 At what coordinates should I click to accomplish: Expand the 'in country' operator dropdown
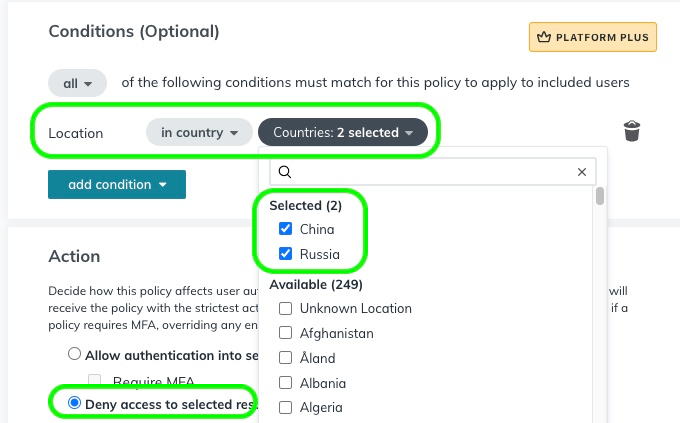199,132
